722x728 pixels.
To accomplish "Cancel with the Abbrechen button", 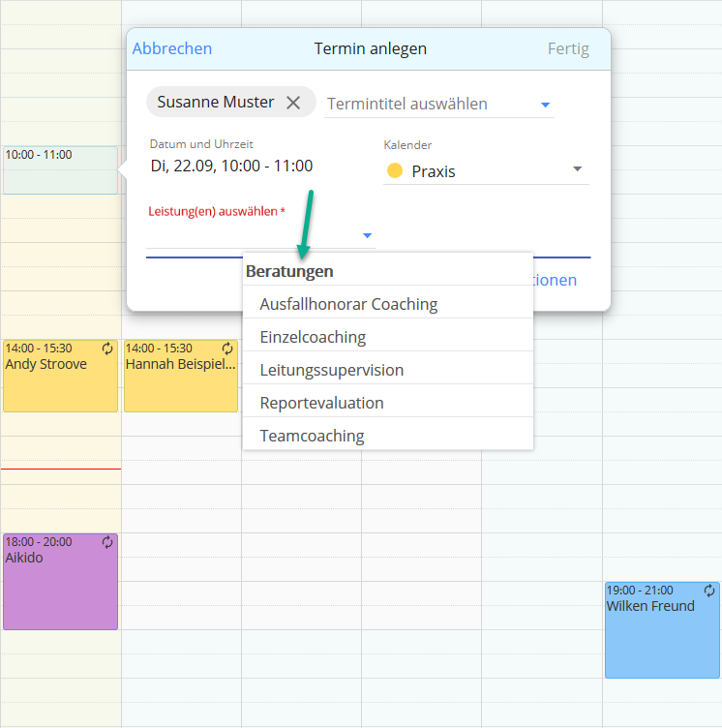I will tap(172, 48).
